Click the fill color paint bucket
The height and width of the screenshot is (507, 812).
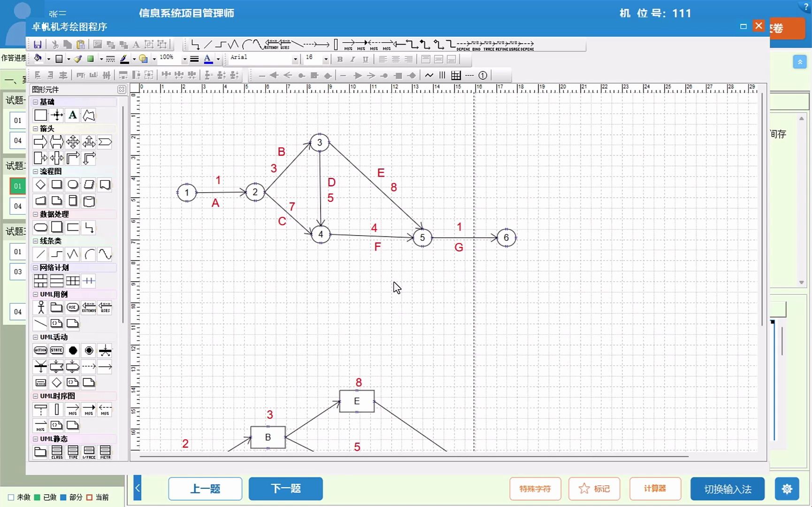[x=38, y=59]
